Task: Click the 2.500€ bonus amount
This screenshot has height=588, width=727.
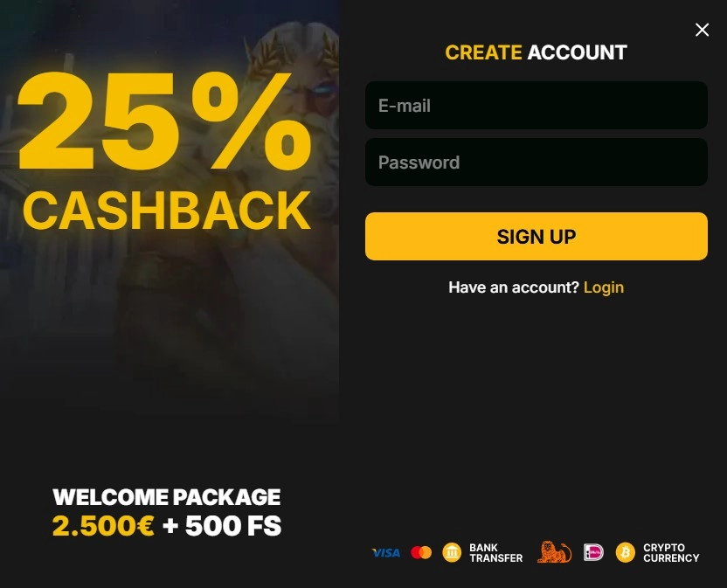Action: pos(103,526)
